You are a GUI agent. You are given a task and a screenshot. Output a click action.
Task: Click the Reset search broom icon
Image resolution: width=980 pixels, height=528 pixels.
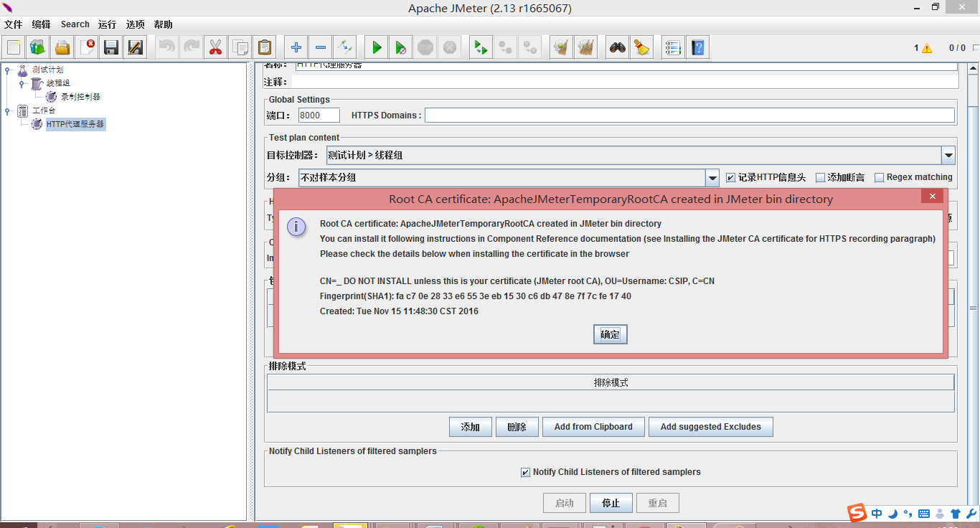click(x=641, y=48)
